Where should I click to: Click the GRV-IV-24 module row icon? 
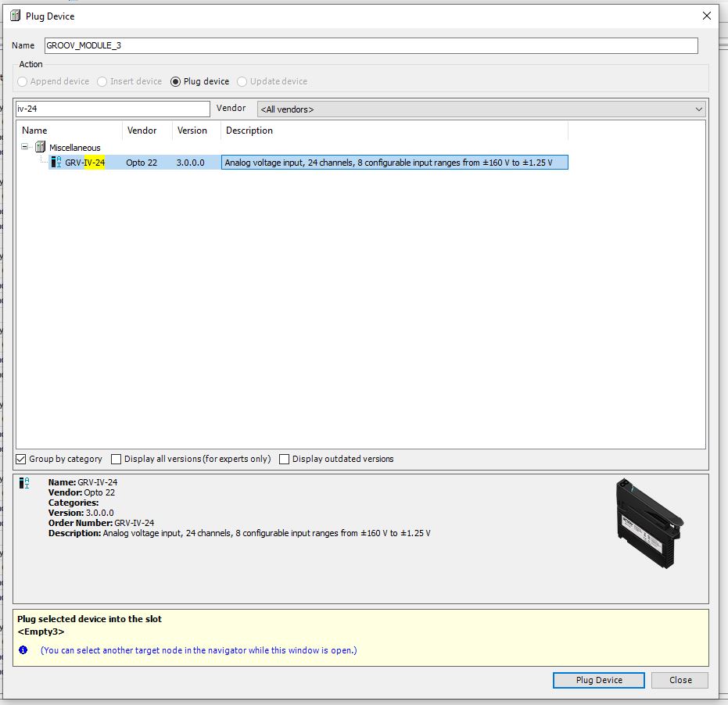click(x=56, y=162)
